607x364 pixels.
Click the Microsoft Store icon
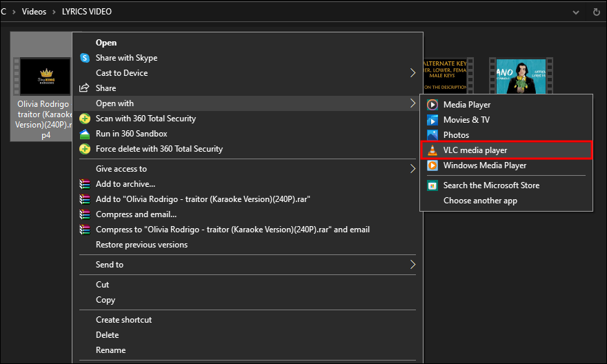432,185
